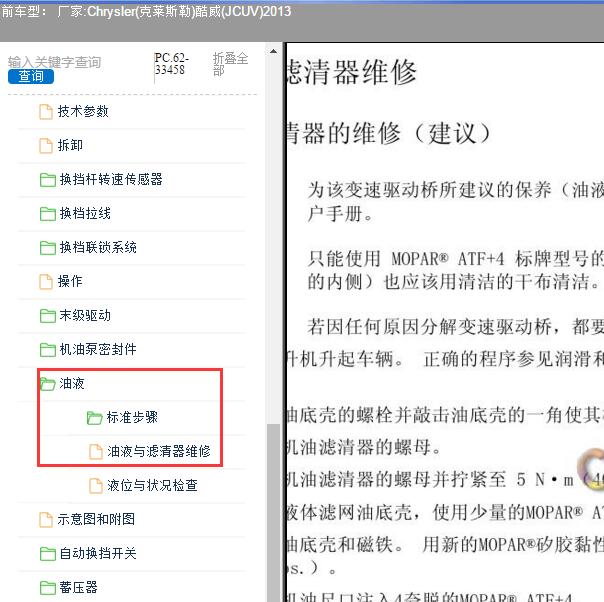Expand the 蓄压器 folder icon
Image resolution: width=604 pixels, height=602 pixels.
[47, 588]
